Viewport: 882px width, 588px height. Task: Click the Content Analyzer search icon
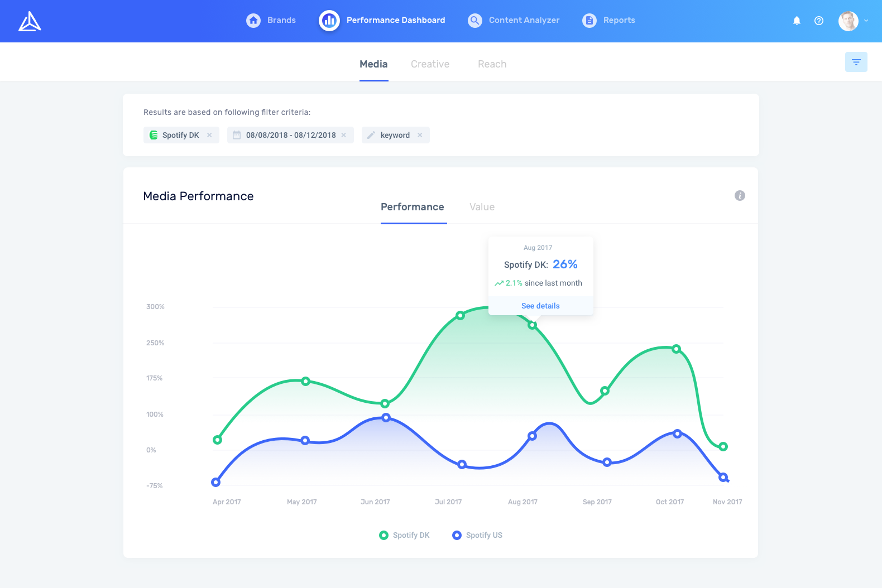coord(475,21)
